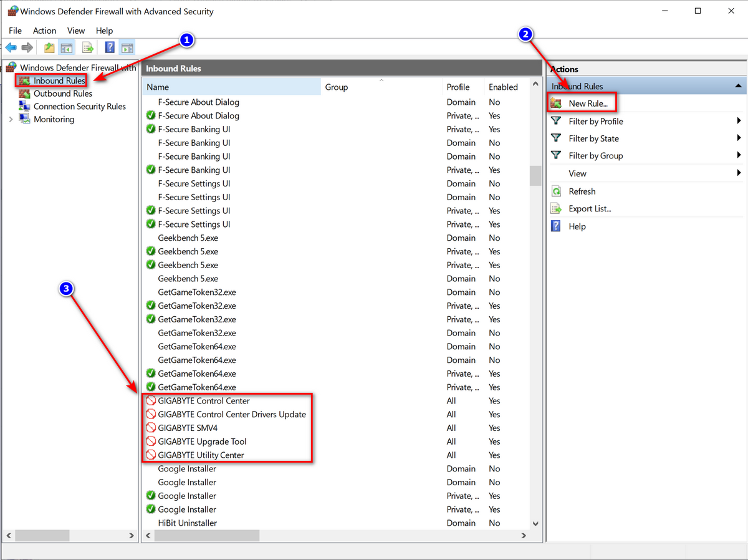Sort rules by the Profile column header
This screenshot has height=560, width=748.
pyautogui.click(x=463, y=87)
